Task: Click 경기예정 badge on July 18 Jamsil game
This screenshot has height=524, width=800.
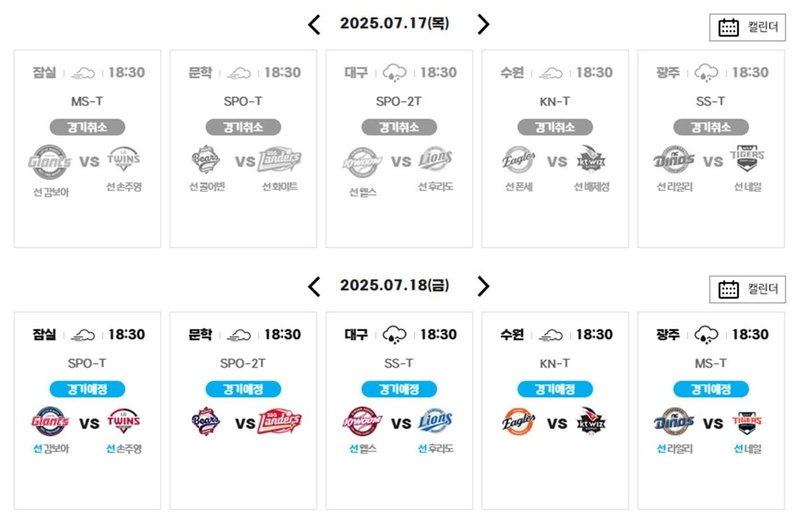Action: [87, 389]
